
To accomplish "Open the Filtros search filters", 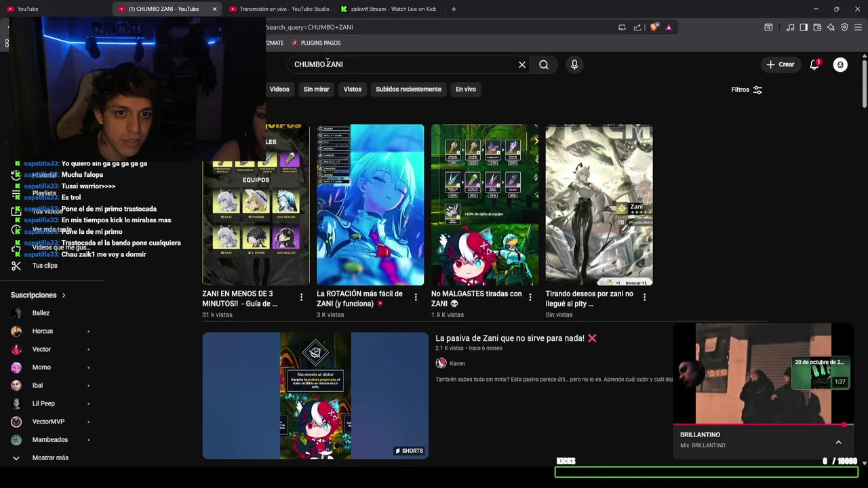I will point(747,89).
